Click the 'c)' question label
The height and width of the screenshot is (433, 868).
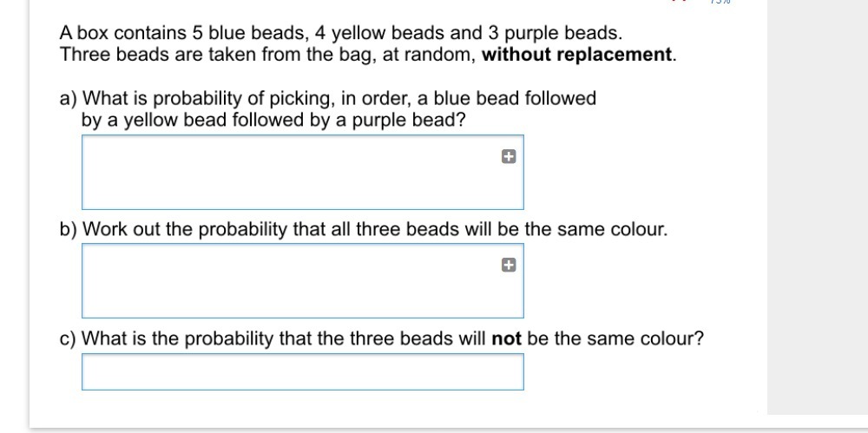coord(68,338)
